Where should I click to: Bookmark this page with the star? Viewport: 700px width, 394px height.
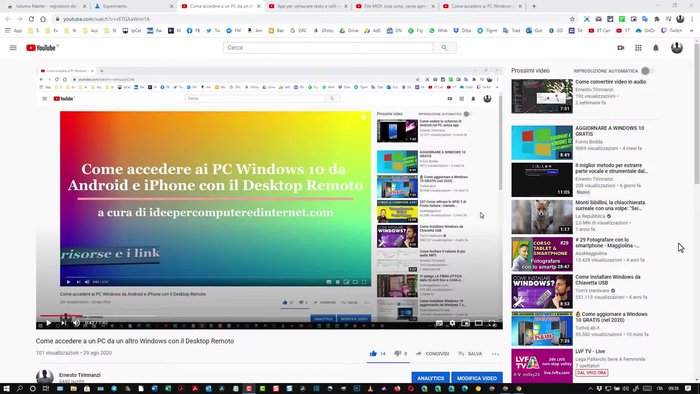point(572,19)
